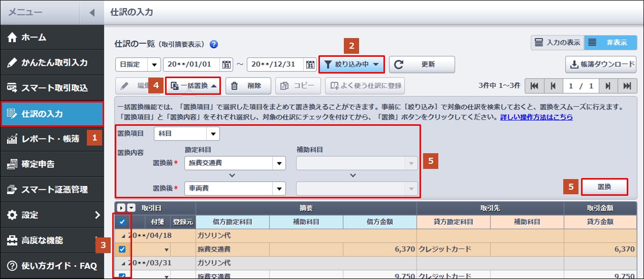Image resolution: width=644 pixels, height=279 pixels.
Task: Open レポート・帳簿 in the sidebar menu
Action: (51, 138)
